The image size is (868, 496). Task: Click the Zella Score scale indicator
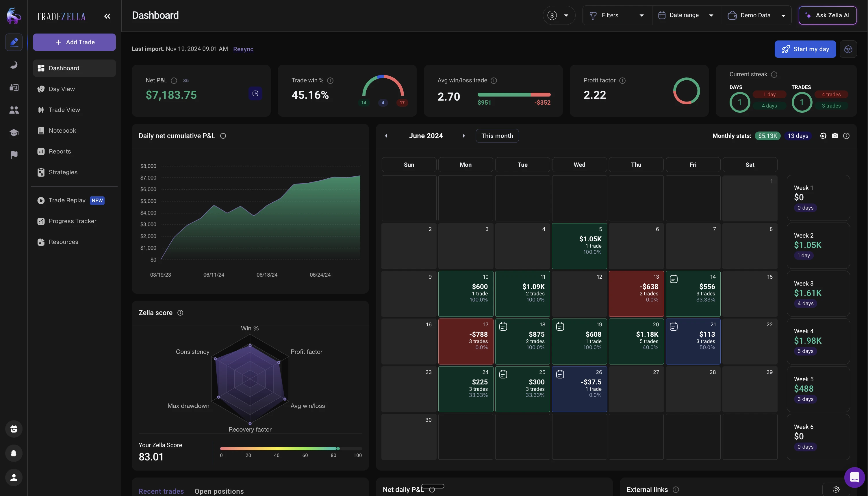coord(291,449)
